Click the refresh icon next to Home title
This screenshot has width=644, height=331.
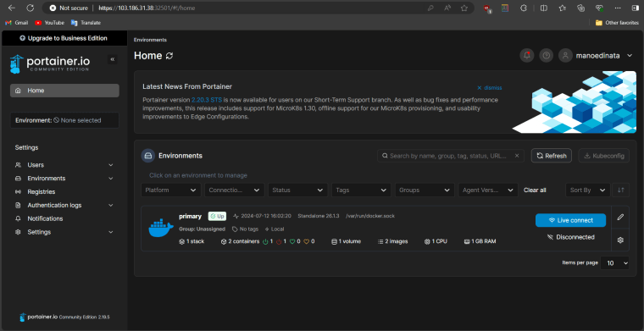pos(169,56)
